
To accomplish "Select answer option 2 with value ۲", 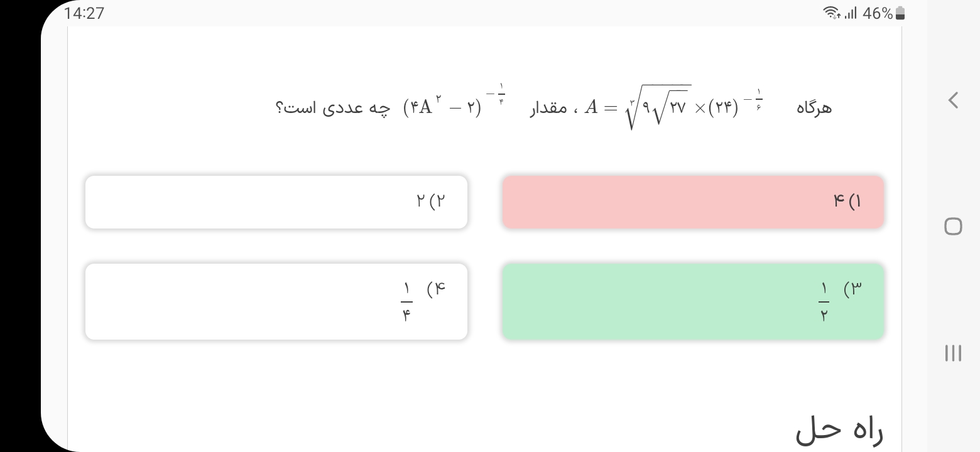I will (276, 202).
